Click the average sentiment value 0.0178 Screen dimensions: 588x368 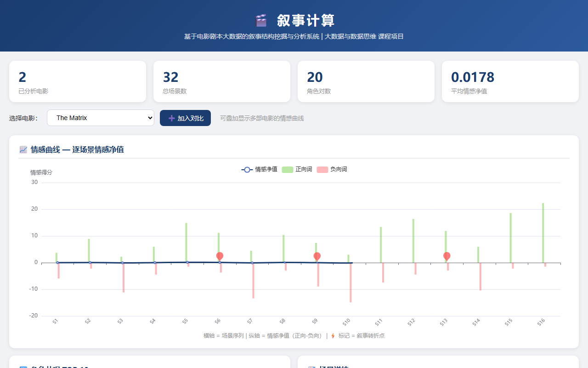(x=473, y=77)
